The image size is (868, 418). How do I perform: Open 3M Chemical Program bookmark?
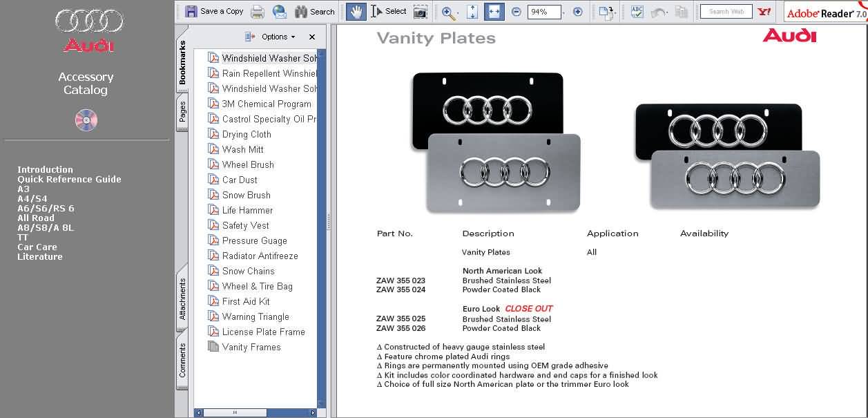click(267, 104)
